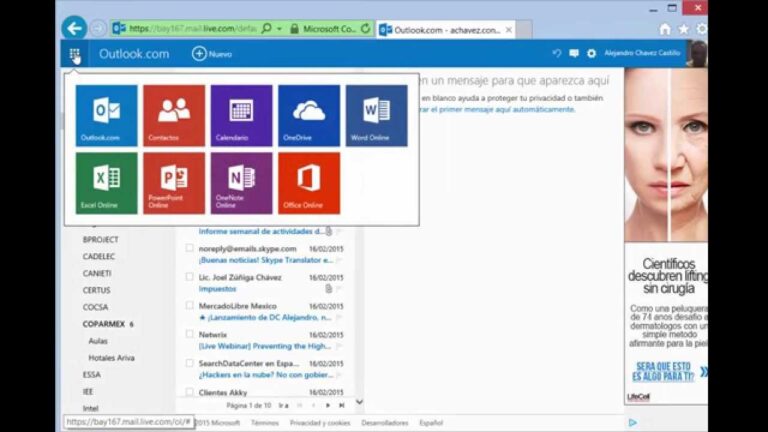The width and height of the screenshot is (768, 432).
Task: Launch OneNote Online tile
Action: (x=241, y=183)
